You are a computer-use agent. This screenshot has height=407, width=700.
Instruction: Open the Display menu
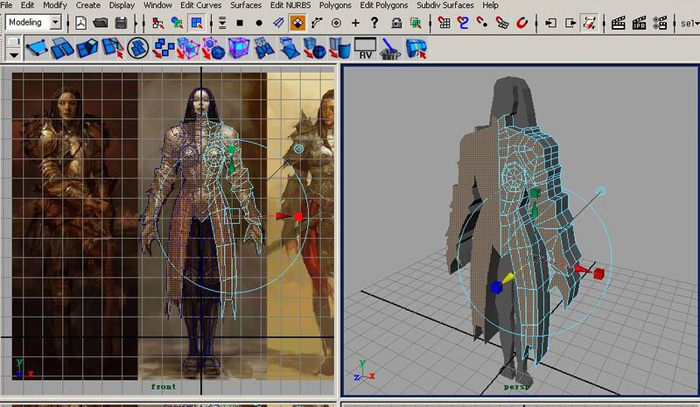(x=122, y=5)
